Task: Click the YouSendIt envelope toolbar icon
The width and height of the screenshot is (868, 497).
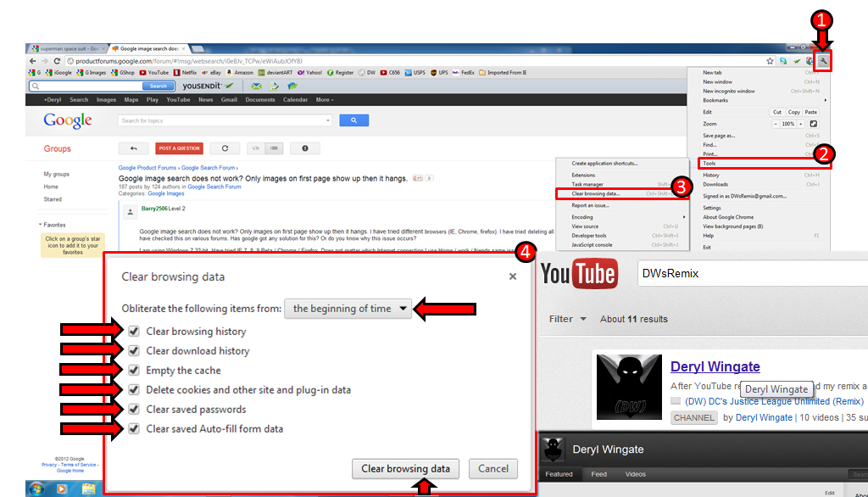Action: click(x=256, y=86)
